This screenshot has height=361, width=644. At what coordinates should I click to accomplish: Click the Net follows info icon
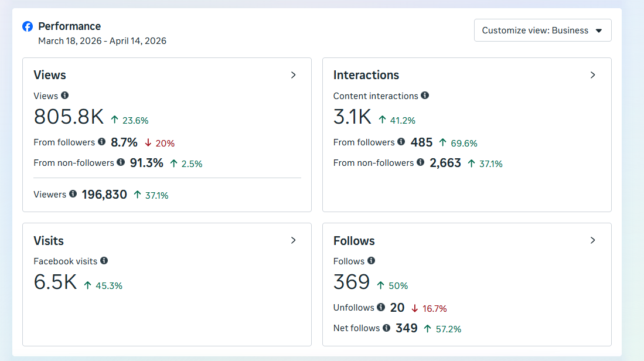387,328
